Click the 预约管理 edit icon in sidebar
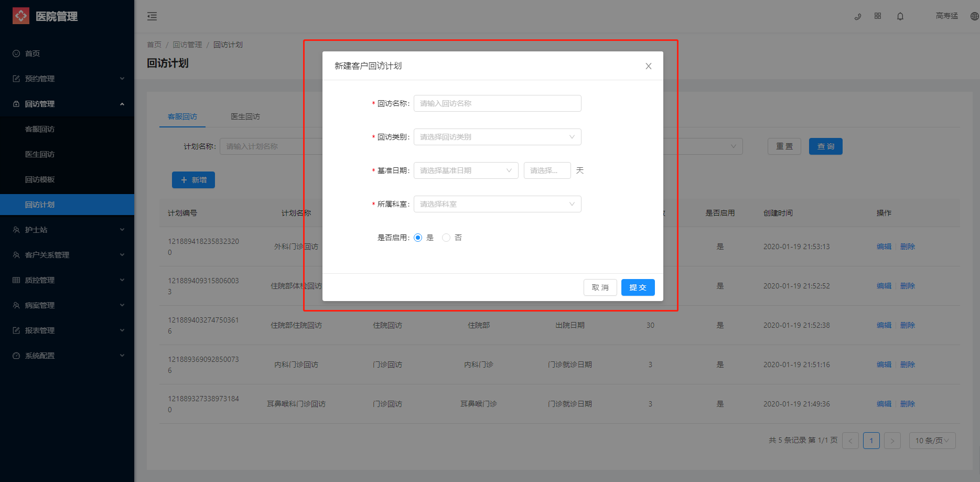The width and height of the screenshot is (980, 482). [16, 79]
